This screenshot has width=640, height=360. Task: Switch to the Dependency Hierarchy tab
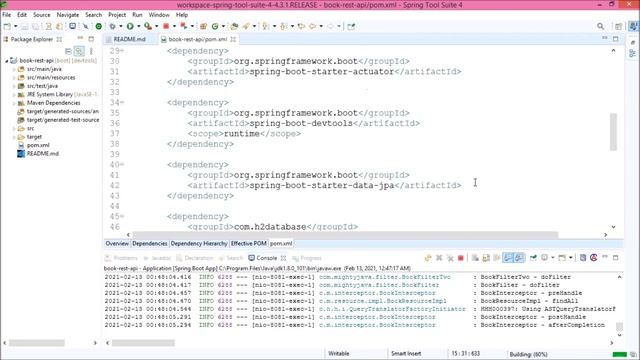tap(199, 244)
